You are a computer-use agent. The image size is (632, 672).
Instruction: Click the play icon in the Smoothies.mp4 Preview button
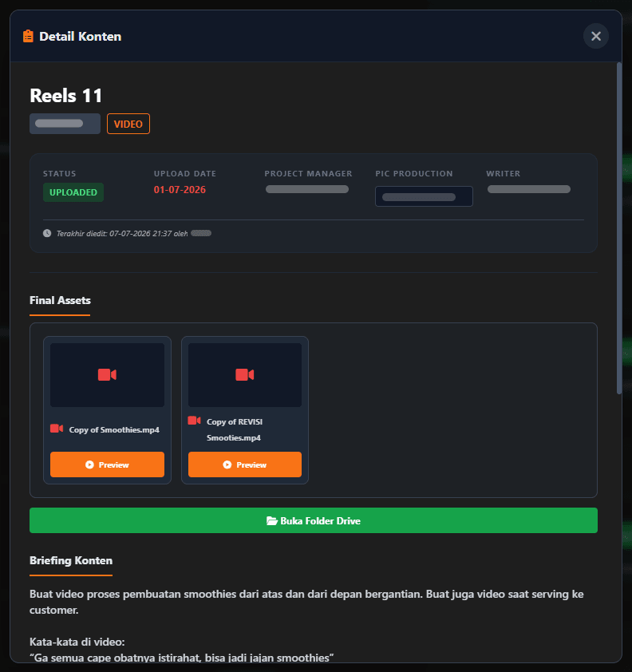(89, 464)
